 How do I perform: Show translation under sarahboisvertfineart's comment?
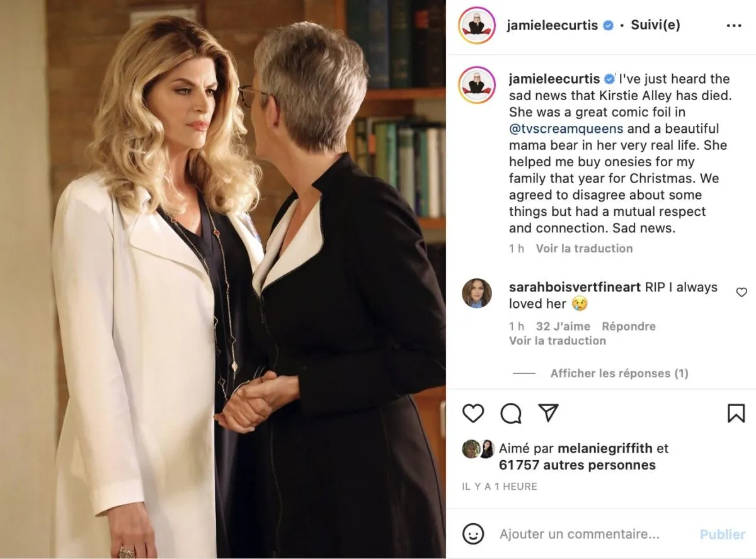(x=558, y=341)
